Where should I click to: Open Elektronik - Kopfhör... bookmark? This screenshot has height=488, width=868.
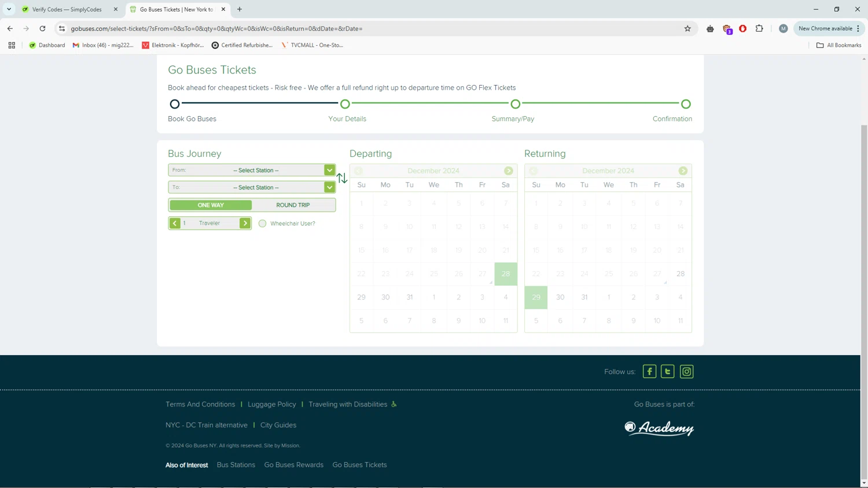pyautogui.click(x=173, y=45)
